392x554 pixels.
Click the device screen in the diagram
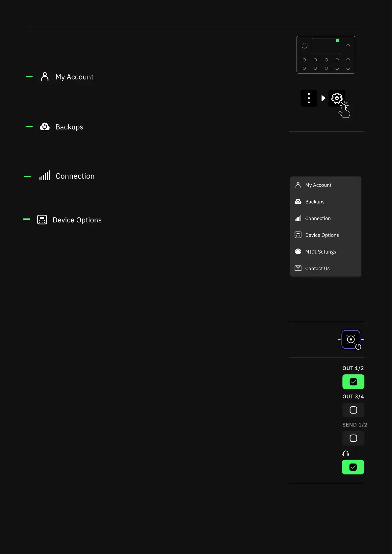point(326,46)
